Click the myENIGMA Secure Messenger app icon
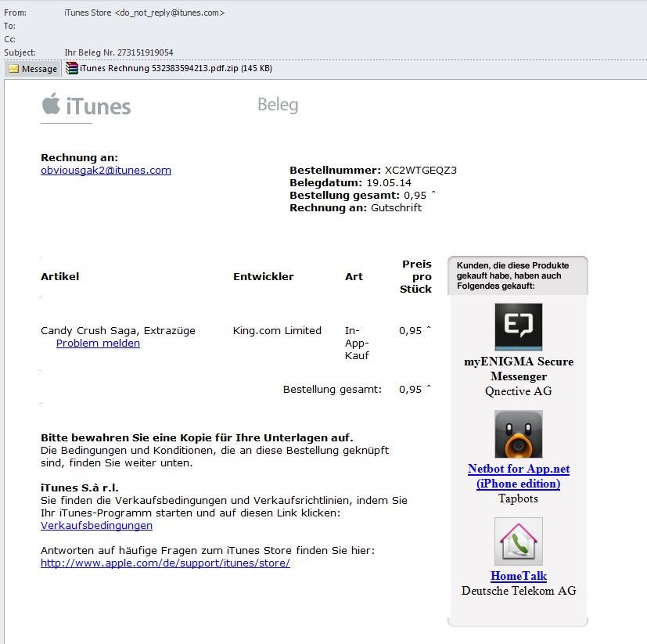The height and width of the screenshot is (644, 647). 518,327
